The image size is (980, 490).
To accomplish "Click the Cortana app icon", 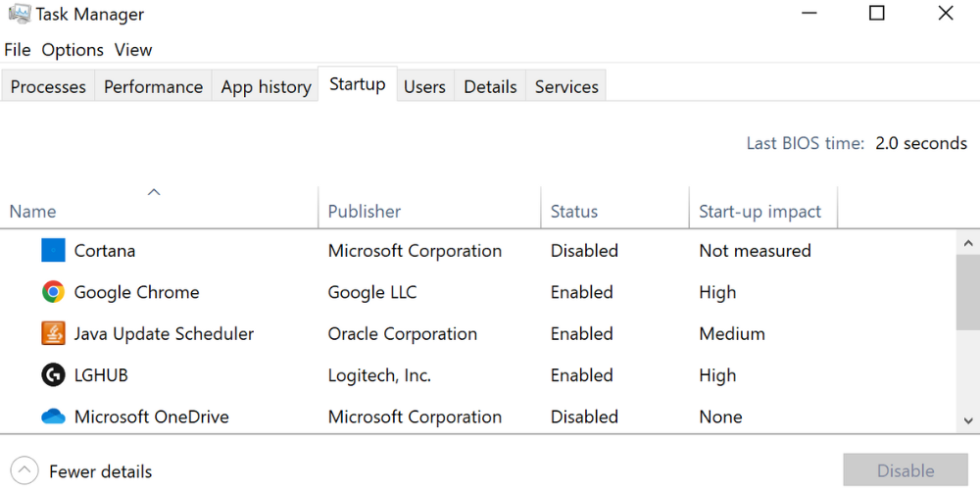I will [53, 251].
